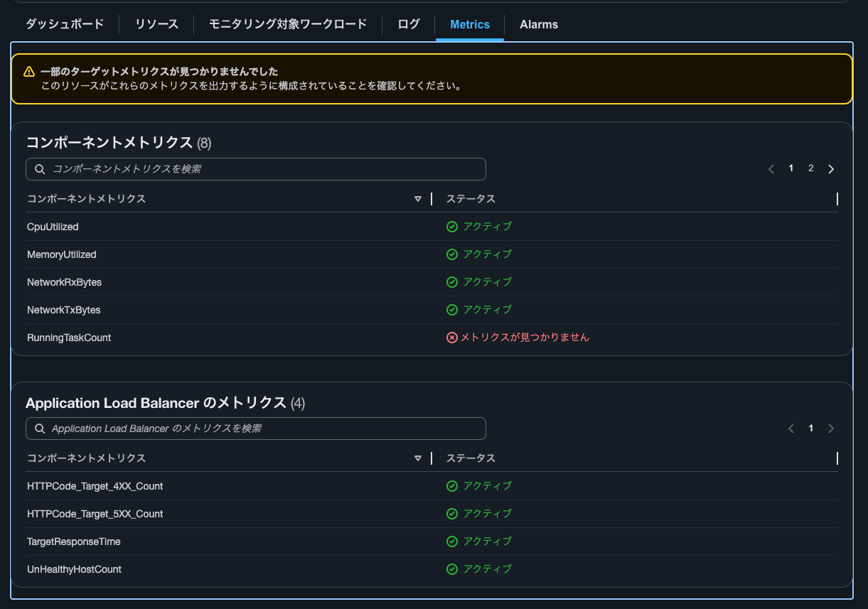Sort component metrics by name column arrow
The image size is (868, 609).
point(418,199)
